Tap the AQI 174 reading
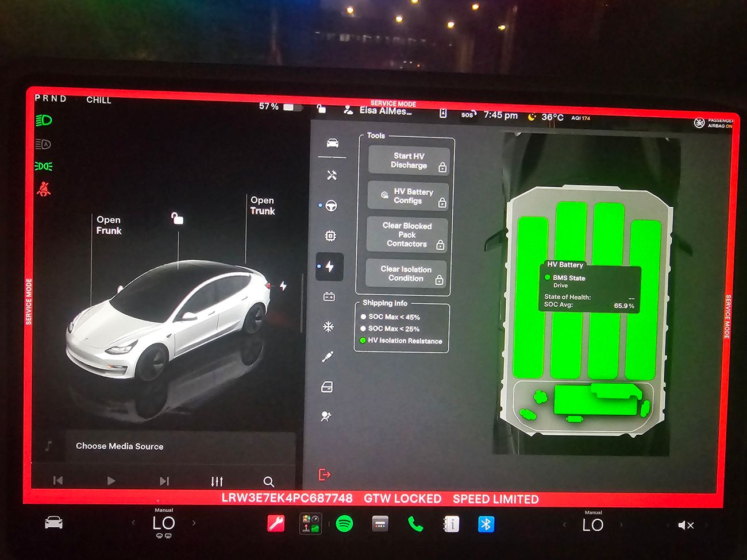Viewport: 747px width, 560px height. click(580, 118)
